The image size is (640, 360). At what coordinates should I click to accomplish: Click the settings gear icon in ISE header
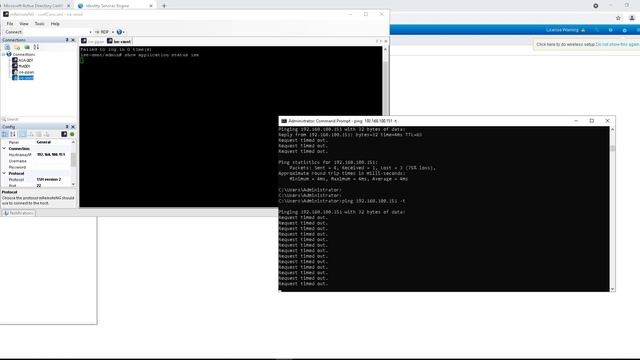[624, 30]
